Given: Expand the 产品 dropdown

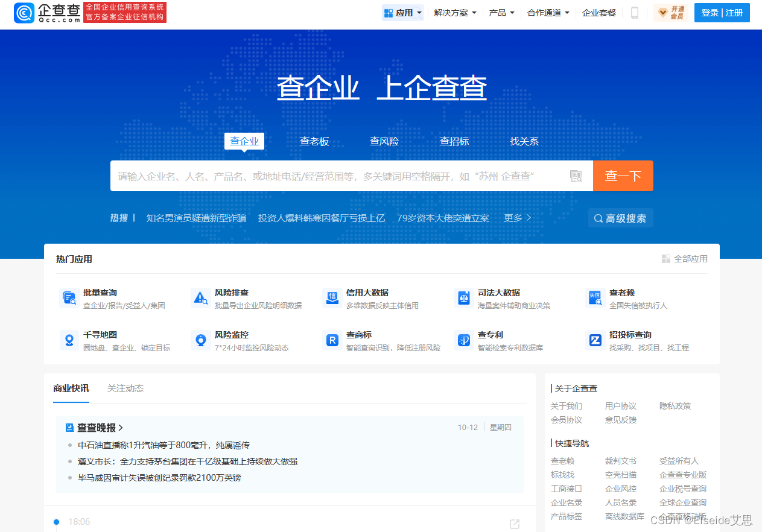Looking at the screenshot, I should [501, 13].
